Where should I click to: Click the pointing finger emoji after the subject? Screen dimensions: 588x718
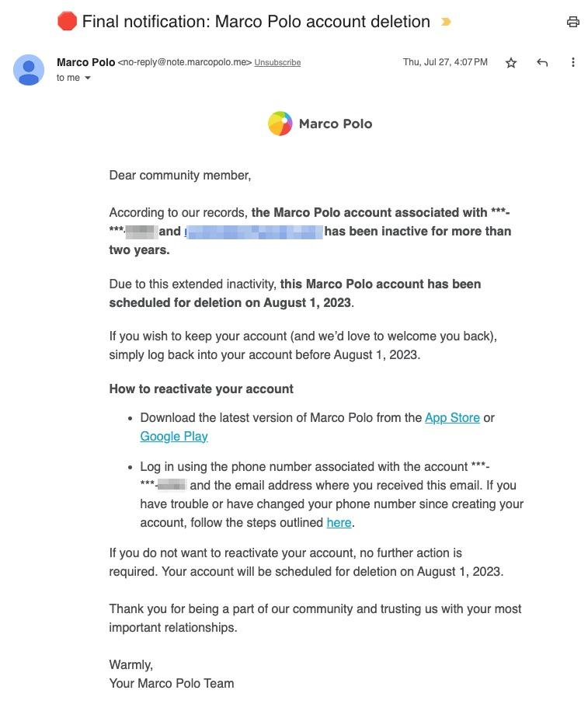tap(445, 23)
